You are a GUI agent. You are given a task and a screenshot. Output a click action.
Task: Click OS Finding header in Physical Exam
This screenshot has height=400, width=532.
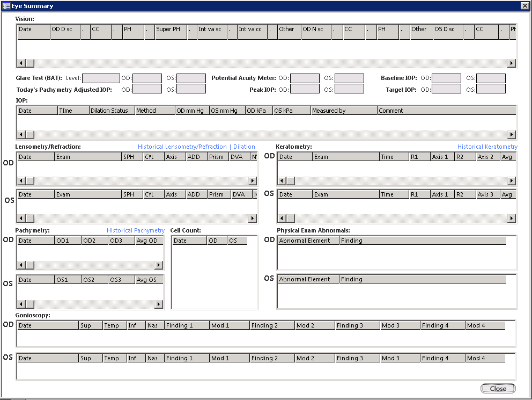(423, 279)
